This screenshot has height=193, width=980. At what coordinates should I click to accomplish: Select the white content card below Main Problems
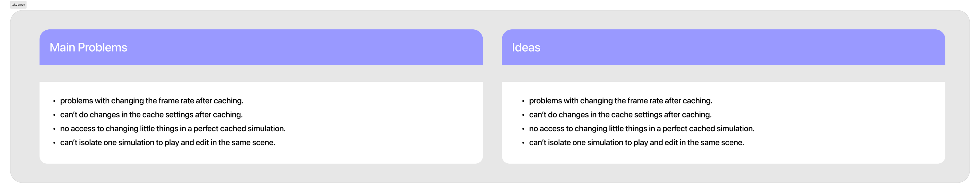coord(261,123)
